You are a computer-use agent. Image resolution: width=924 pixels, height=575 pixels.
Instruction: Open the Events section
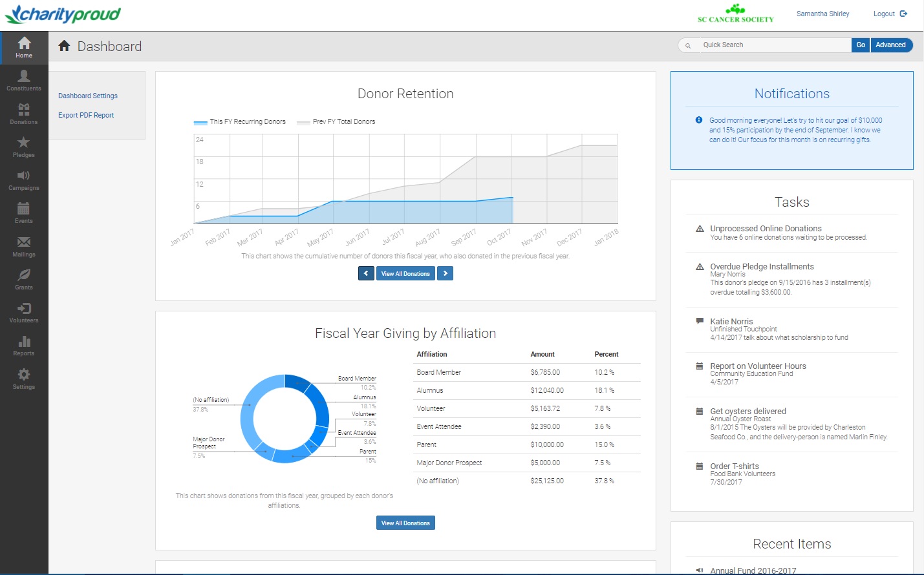coord(24,213)
